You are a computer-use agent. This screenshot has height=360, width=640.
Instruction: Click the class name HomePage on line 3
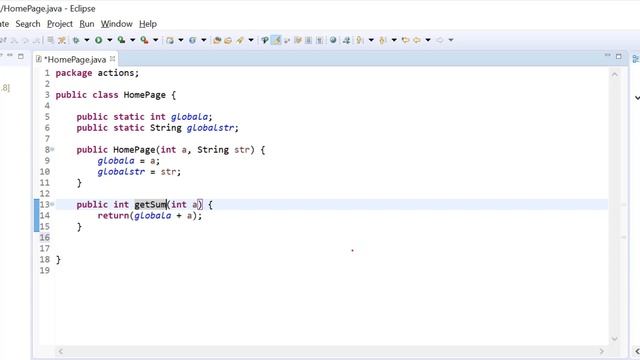pos(144,95)
